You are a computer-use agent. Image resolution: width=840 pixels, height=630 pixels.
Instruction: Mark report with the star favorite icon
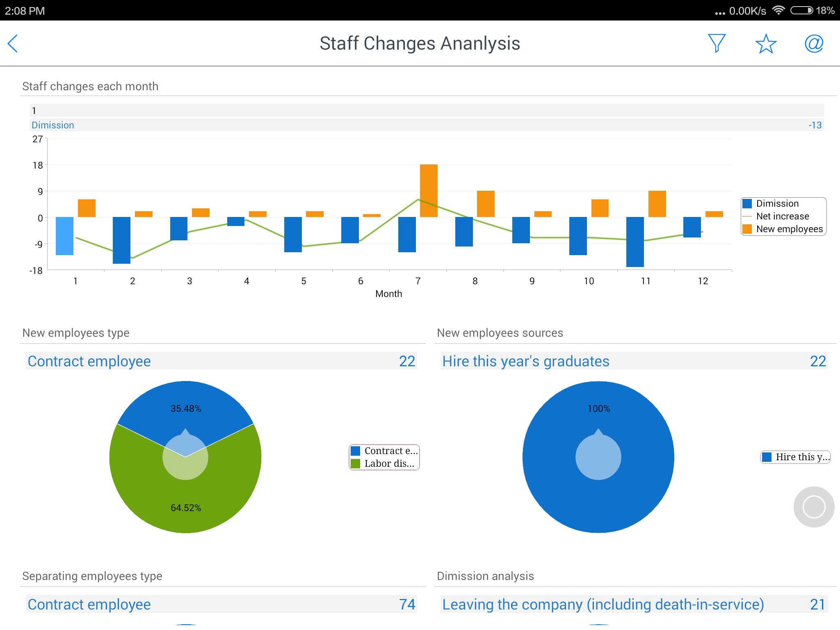tap(766, 43)
